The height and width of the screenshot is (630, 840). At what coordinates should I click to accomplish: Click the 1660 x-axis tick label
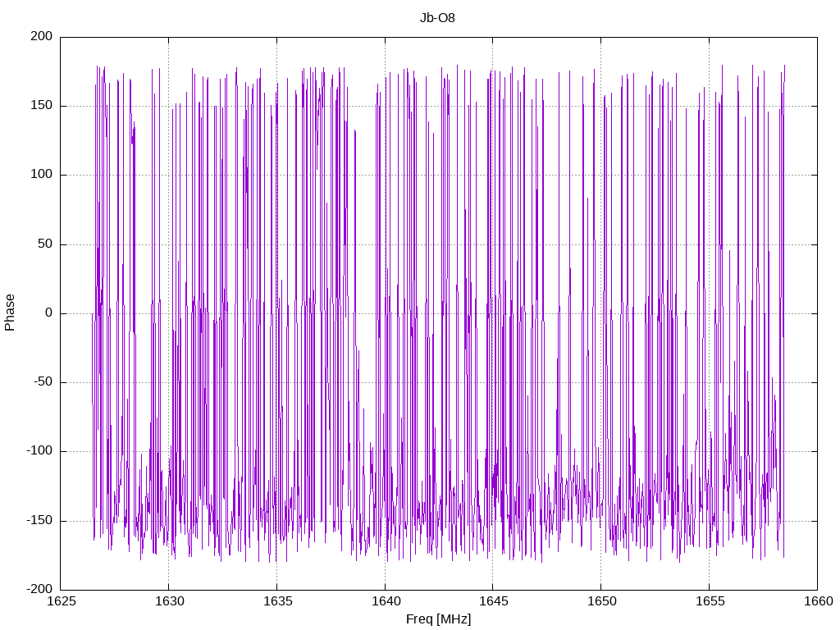(x=818, y=601)
